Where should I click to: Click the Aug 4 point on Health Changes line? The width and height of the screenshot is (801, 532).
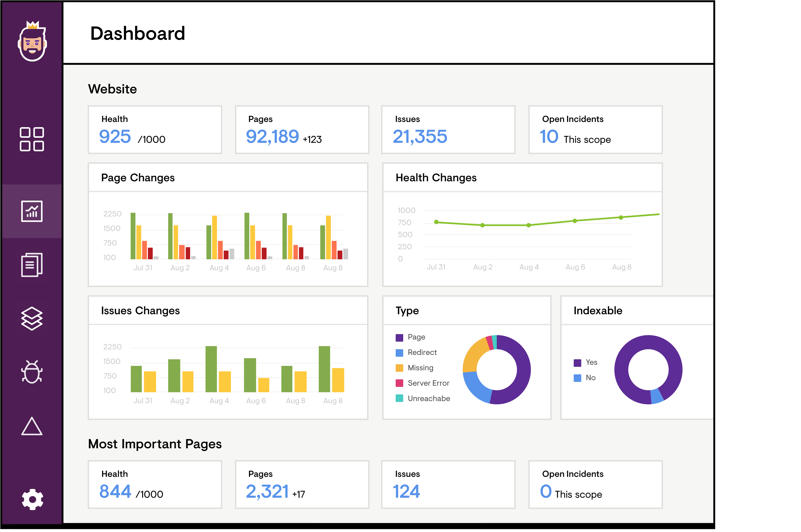pyautogui.click(x=528, y=225)
